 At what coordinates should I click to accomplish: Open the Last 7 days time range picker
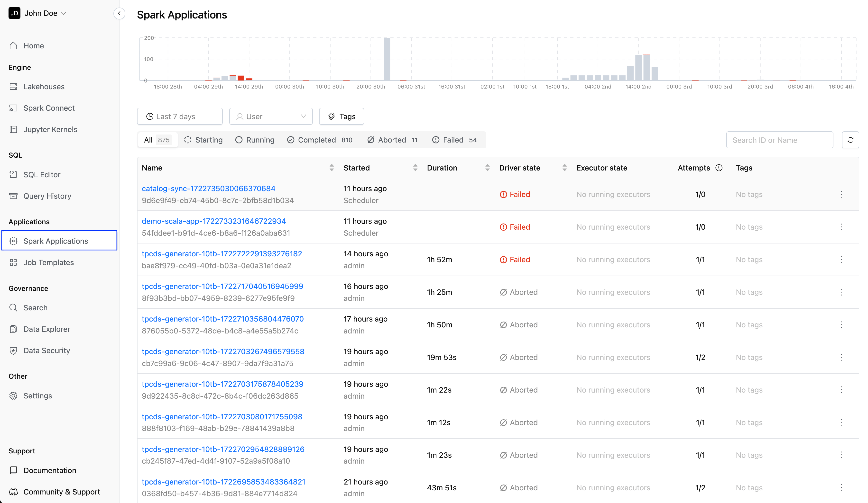(x=180, y=116)
